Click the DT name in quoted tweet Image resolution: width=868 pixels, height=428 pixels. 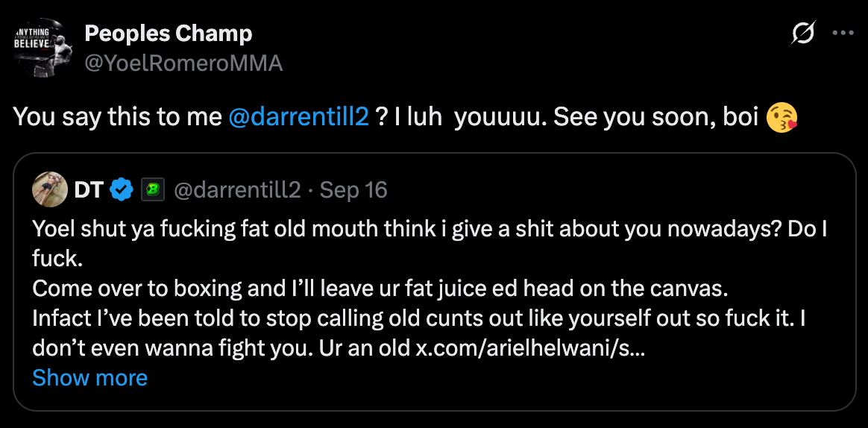click(89, 190)
